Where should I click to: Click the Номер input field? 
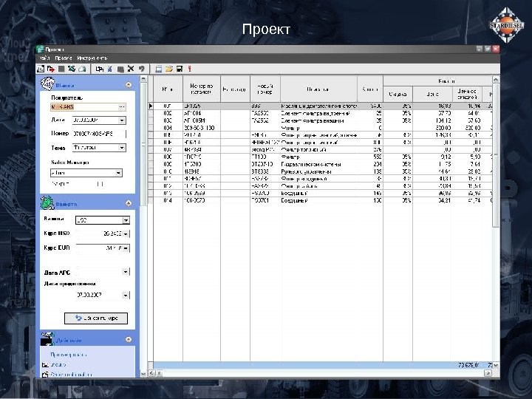pyautogui.click(x=99, y=134)
